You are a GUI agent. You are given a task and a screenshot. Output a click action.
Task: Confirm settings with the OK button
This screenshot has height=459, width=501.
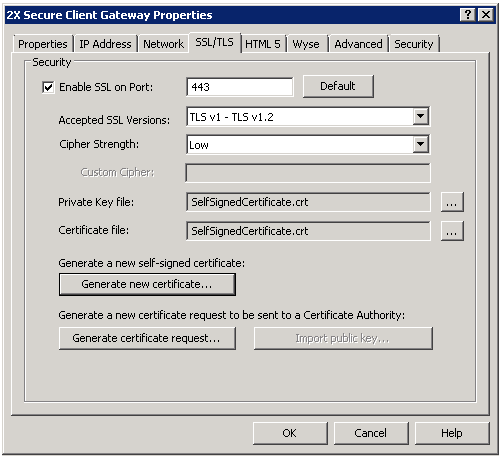pyautogui.click(x=290, y=433)
